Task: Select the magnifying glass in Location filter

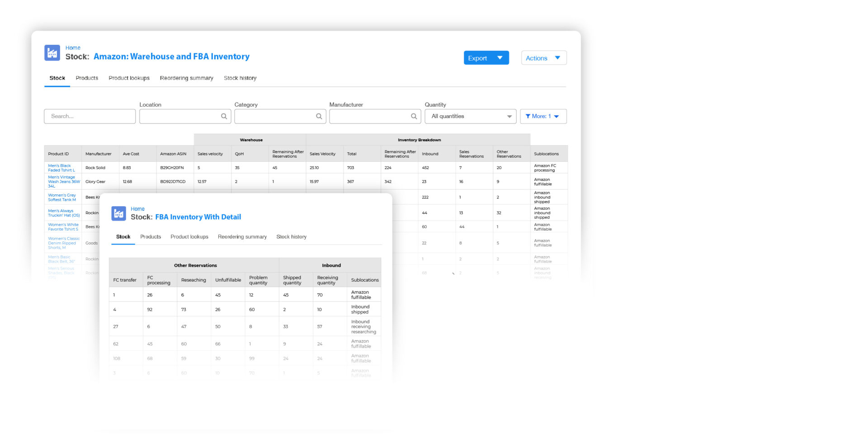Action: (x=224, y=116)
